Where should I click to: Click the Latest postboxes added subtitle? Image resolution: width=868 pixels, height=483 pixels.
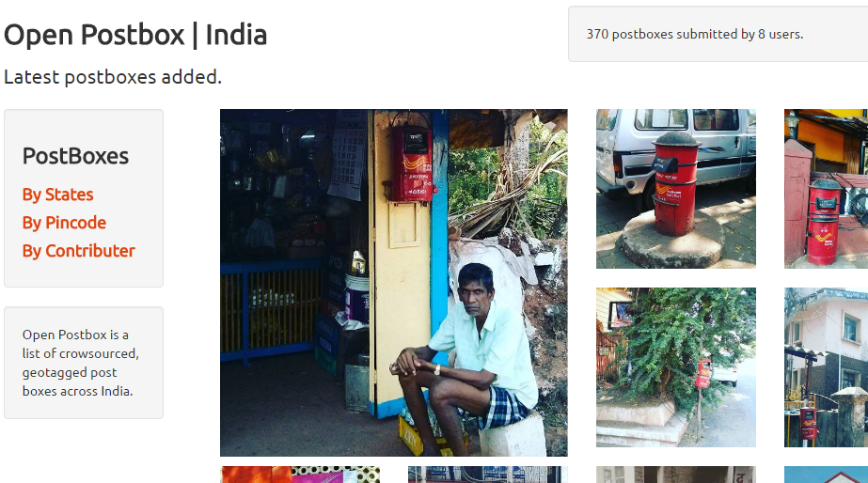(113, 77)
